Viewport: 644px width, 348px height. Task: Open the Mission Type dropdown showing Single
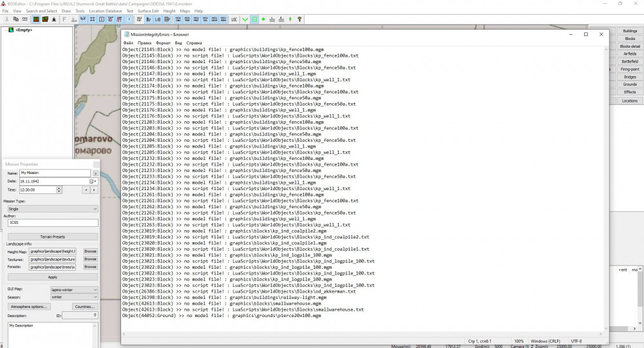tap(53, 209)
